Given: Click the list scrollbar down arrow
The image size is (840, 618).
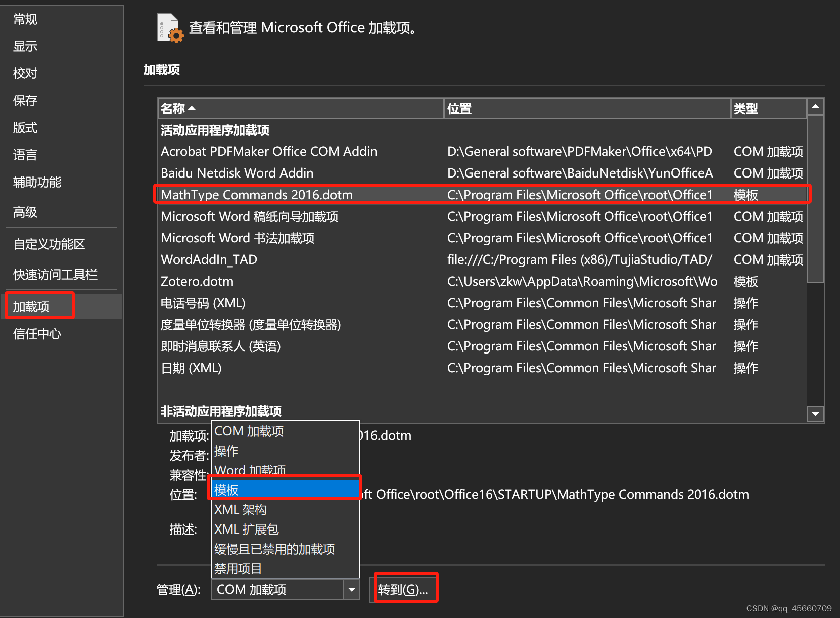Looking at the screenshot, I should pyautogui.click(x=815, y=414).
